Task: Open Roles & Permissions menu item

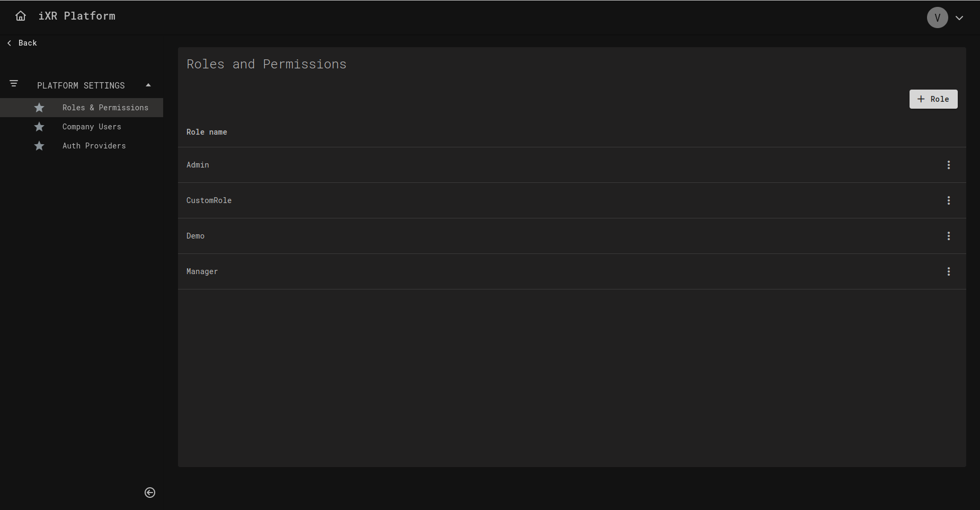Action: tap(105, 108)
